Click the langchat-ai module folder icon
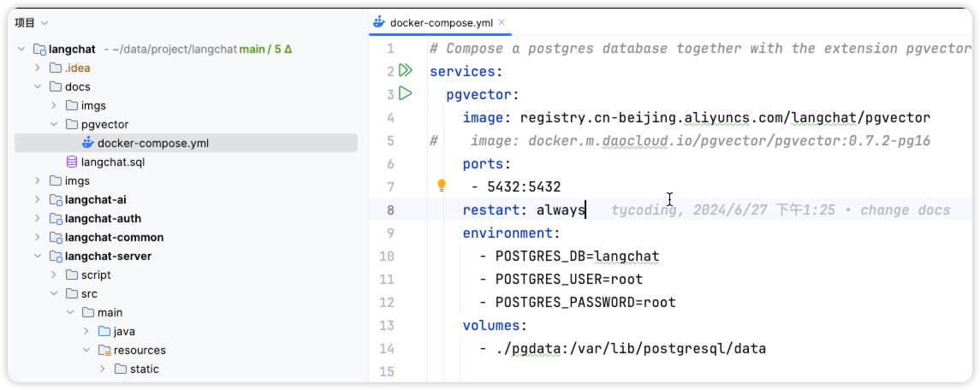 [56, 199]
